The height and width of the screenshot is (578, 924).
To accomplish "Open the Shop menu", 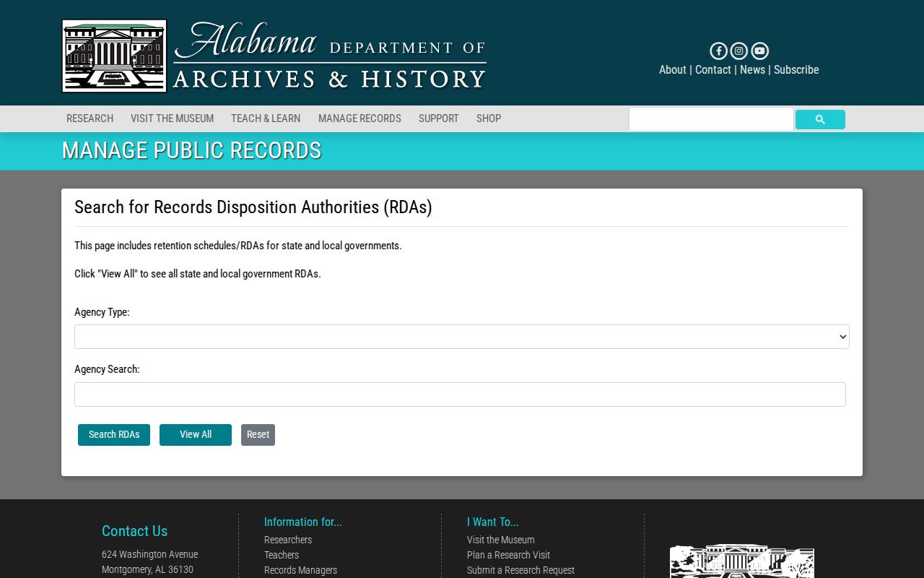I will point(489,118).
